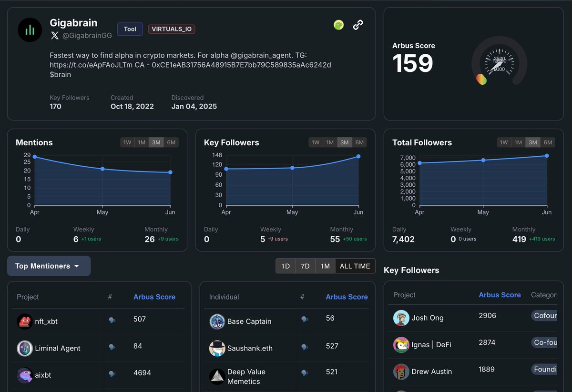Select 6M range on Key Followers chart
Viewport: 572px width, 392px height.
click(359, 142)
